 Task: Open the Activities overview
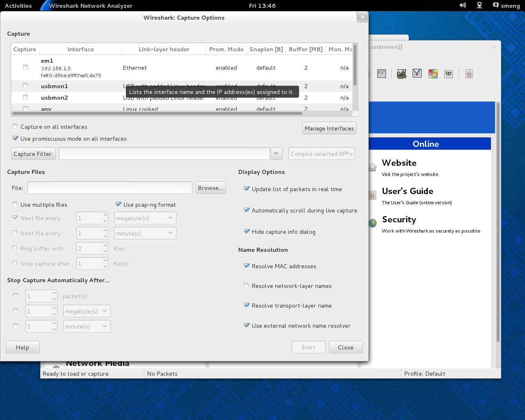point(18,6)
